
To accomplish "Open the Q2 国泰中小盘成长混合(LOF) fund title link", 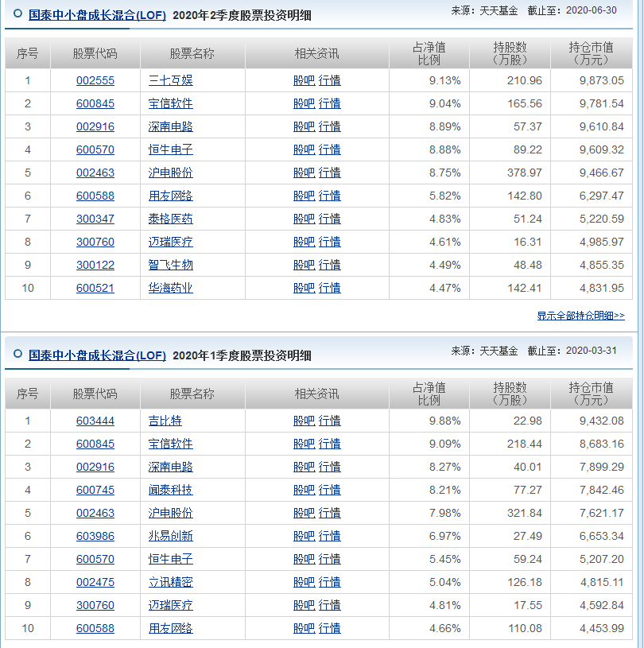I will [97, 15].
